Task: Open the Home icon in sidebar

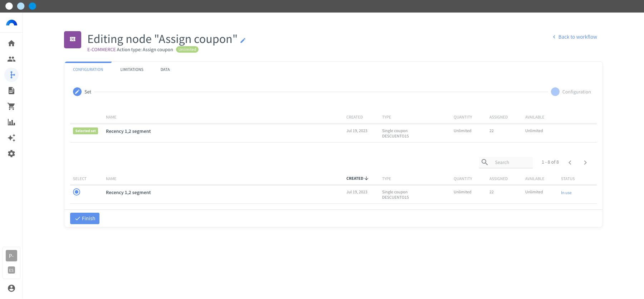Action: tap(11, 43)
